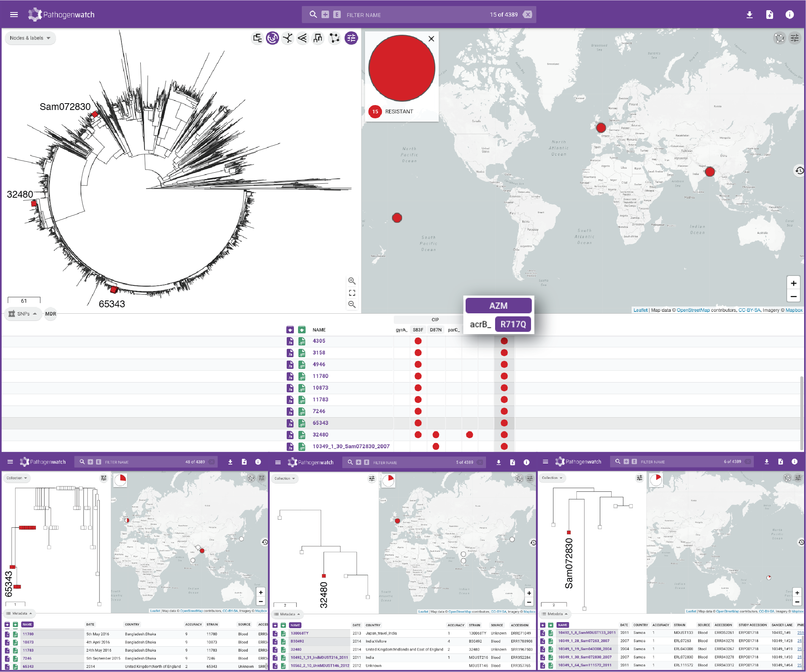The width and height of the screenshot is (806, 672).
Task: Click the red resistance pie chart
Action: point(401,68)
